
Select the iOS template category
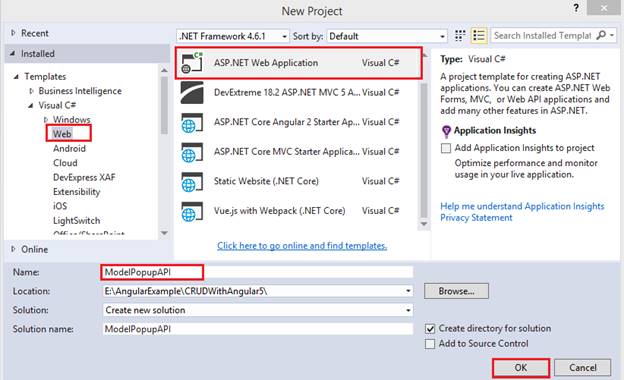point(60,206)
